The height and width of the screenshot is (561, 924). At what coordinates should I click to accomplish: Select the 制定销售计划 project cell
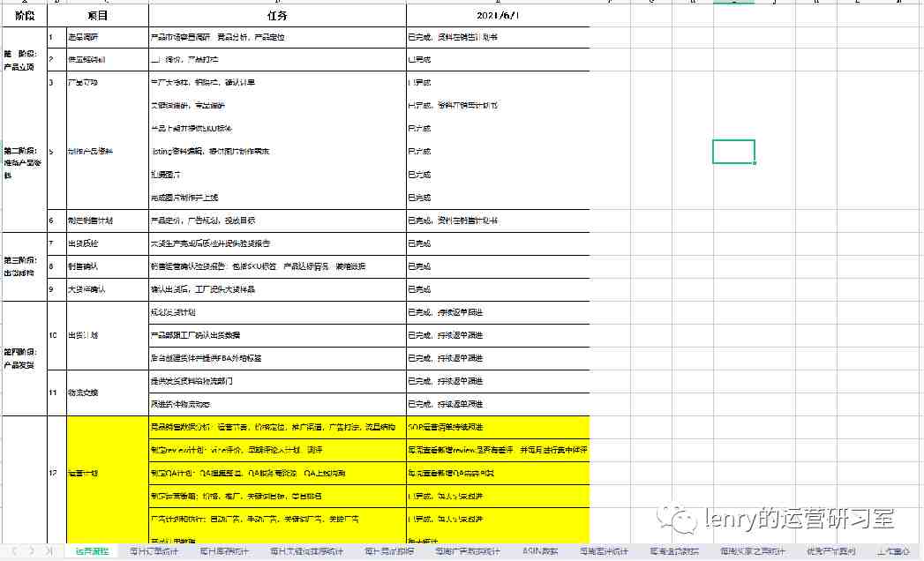[108, 221]
